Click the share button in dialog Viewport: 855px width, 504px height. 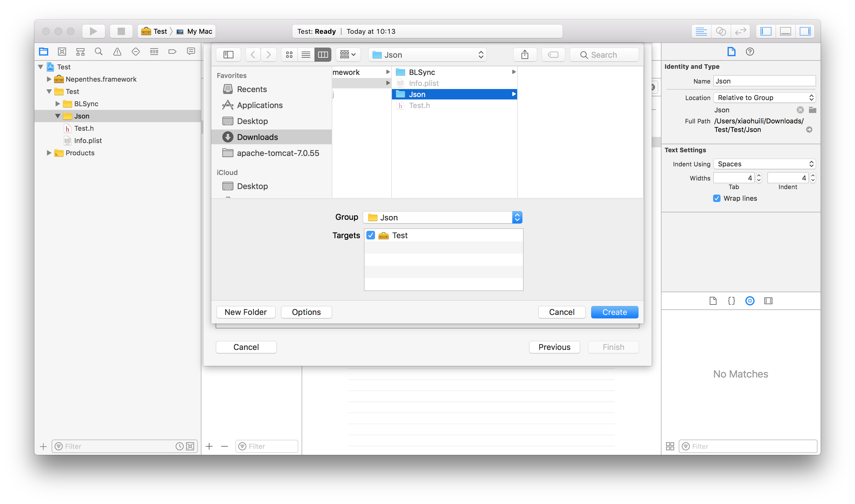[x=525, y=55]
